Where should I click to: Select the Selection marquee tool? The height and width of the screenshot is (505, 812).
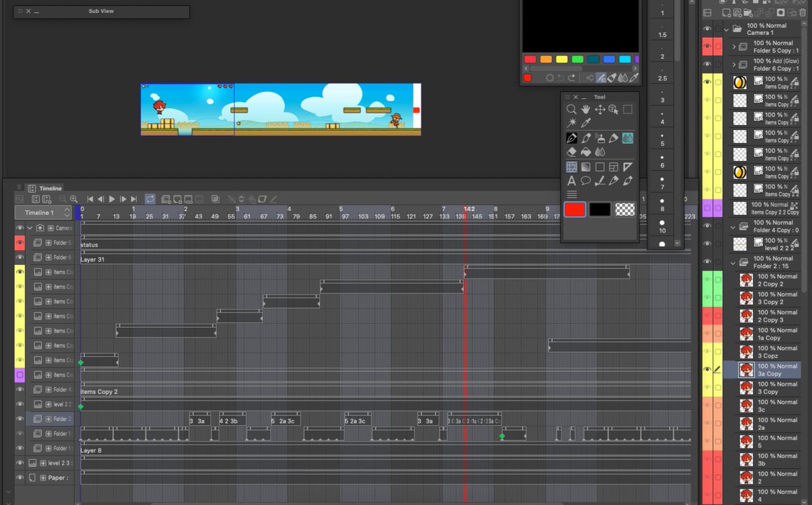[x=627, y=109]
